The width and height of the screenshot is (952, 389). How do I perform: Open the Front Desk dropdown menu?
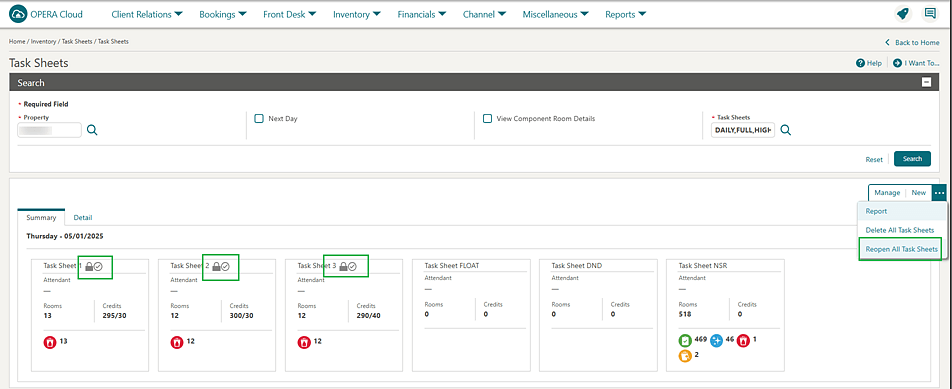290,15
